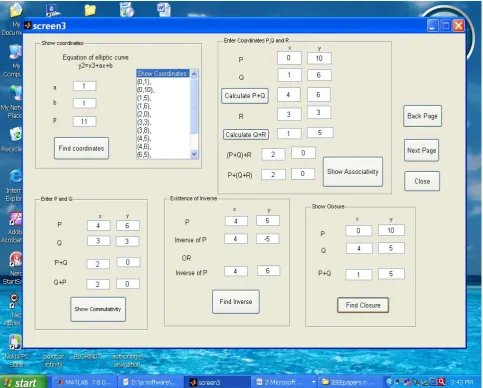Launch Internet Explorer from the desktop
This screenshot has width=483, height=388.
(15, 176)
